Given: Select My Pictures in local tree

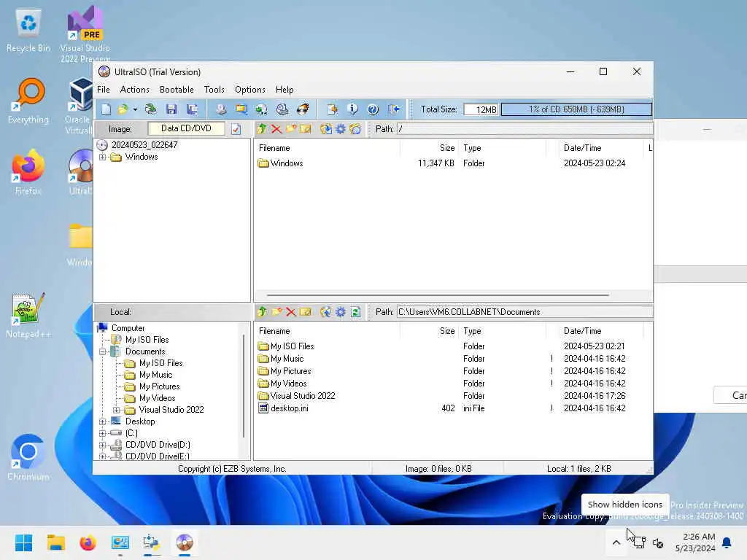Looking at the screenshot, I should 159,386.
